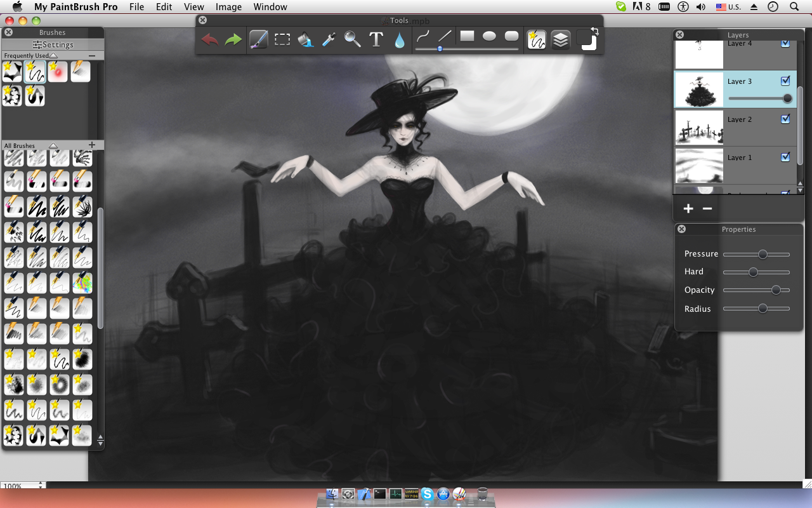Add a new layer with plus button
The width and height of the screenshot is (812, 508).
click(688, 208)
